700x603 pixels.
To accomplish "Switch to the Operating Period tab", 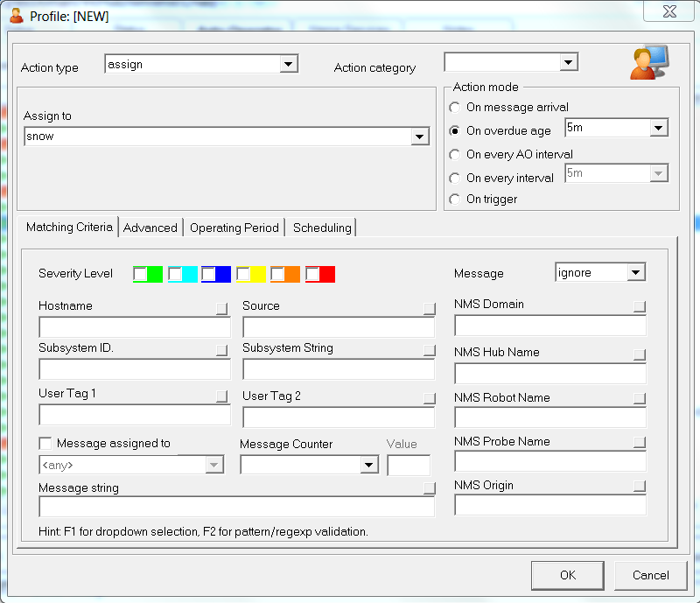I will 234,227.
